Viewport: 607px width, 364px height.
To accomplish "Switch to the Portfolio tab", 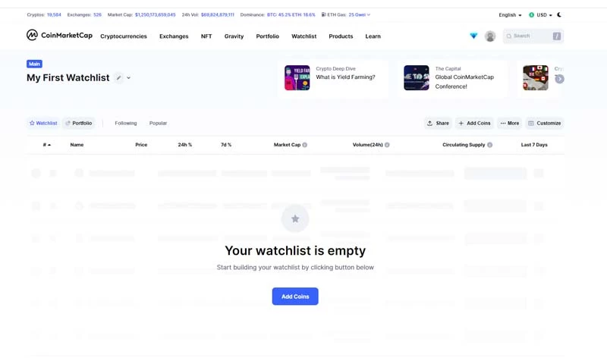I will [79, 123].
